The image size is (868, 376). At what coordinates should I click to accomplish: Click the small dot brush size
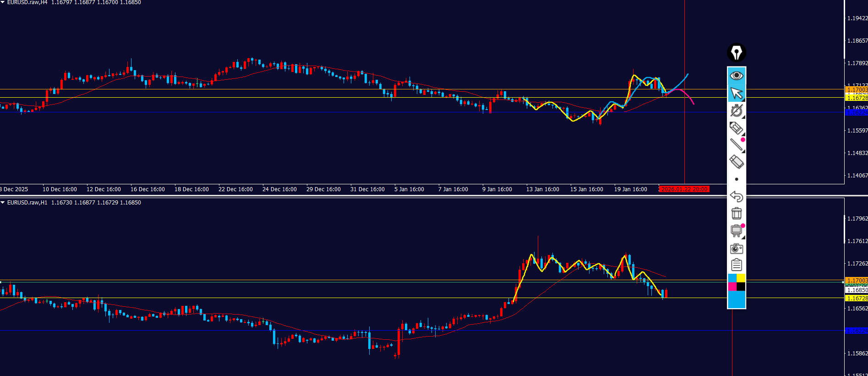[736, 179]
